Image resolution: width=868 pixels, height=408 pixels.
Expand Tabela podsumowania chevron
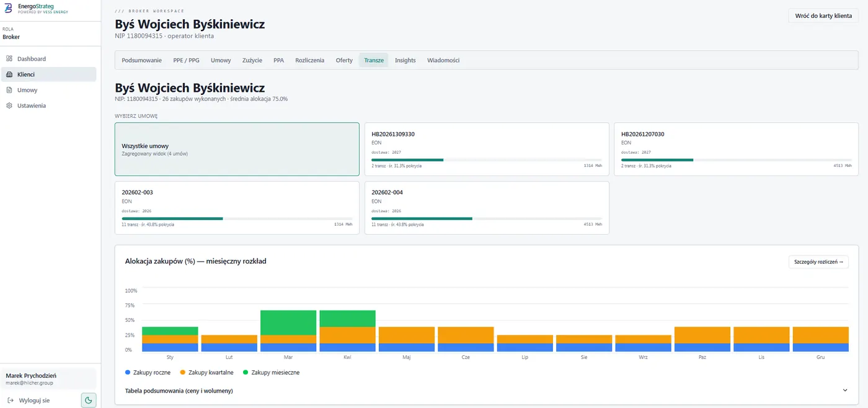[844, 391]
